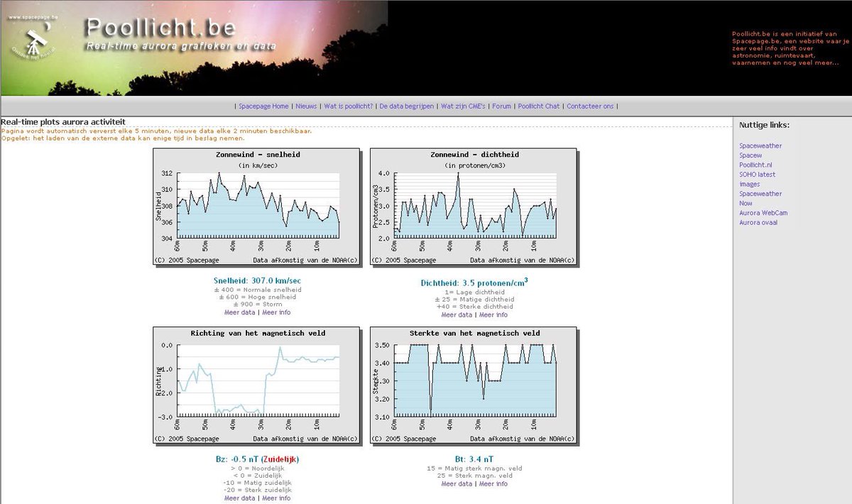Open 'Meer info' under Bz reading
This screenshot has height=504, width=852.
tap(276, 498)
